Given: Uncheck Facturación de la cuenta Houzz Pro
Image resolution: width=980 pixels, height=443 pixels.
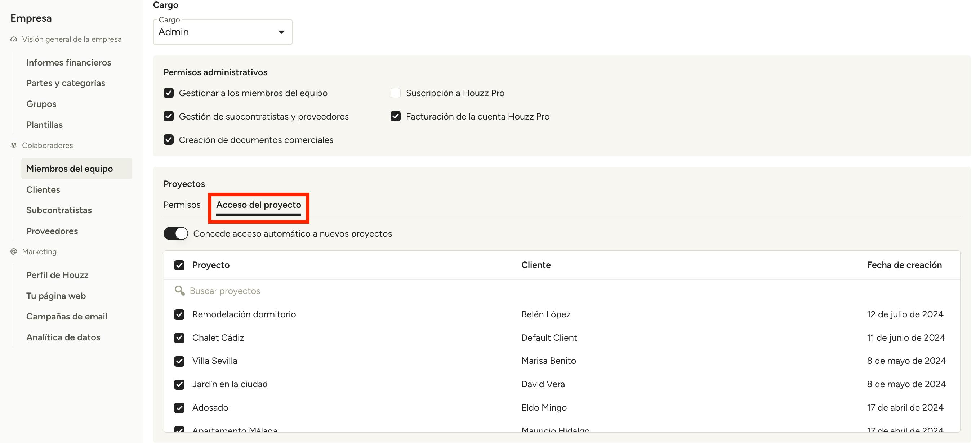Looking at the screenshot, I should pos(395,116).
